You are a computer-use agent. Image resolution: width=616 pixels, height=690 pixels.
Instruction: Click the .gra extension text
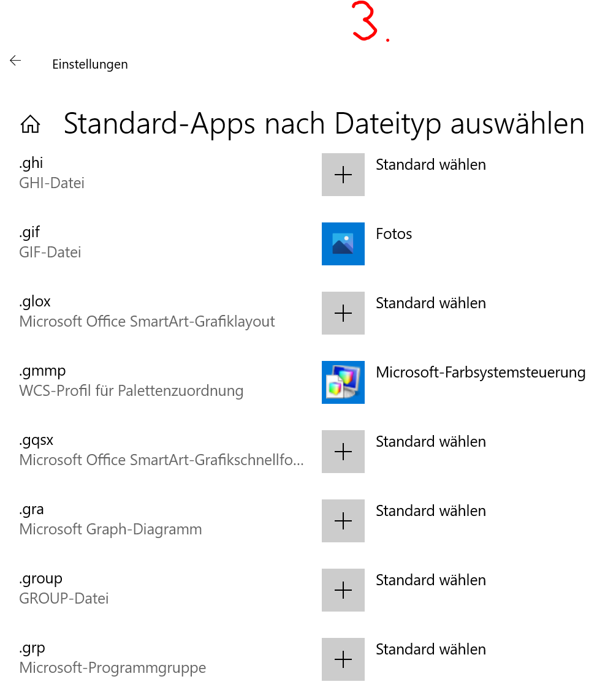coord(31,510)
